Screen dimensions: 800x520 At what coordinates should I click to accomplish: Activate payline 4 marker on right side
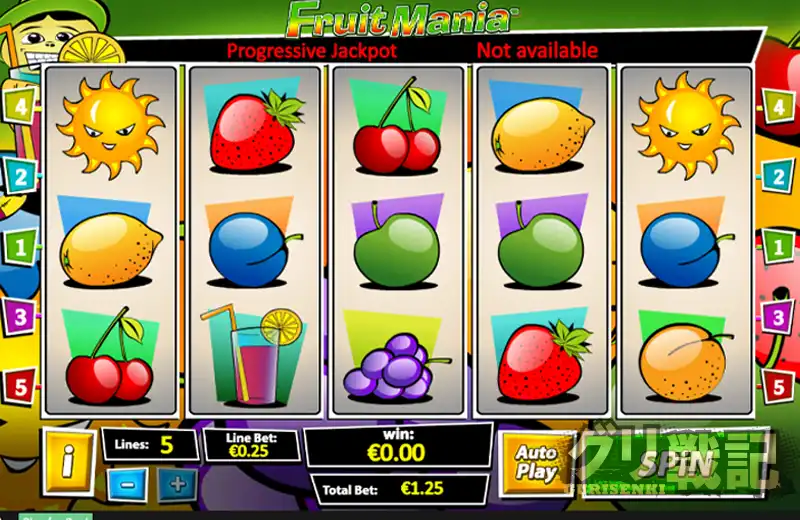(x=779, y=106)
